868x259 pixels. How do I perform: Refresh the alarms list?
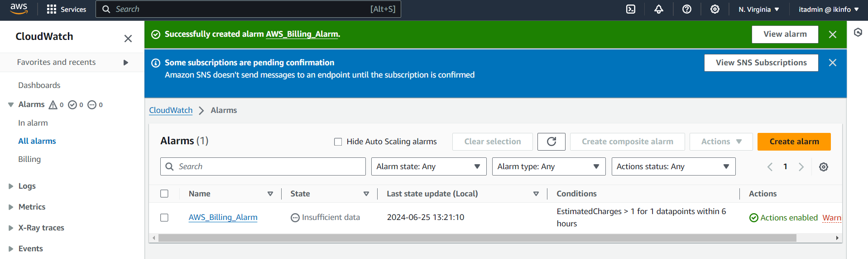click(x=551, y=142)
